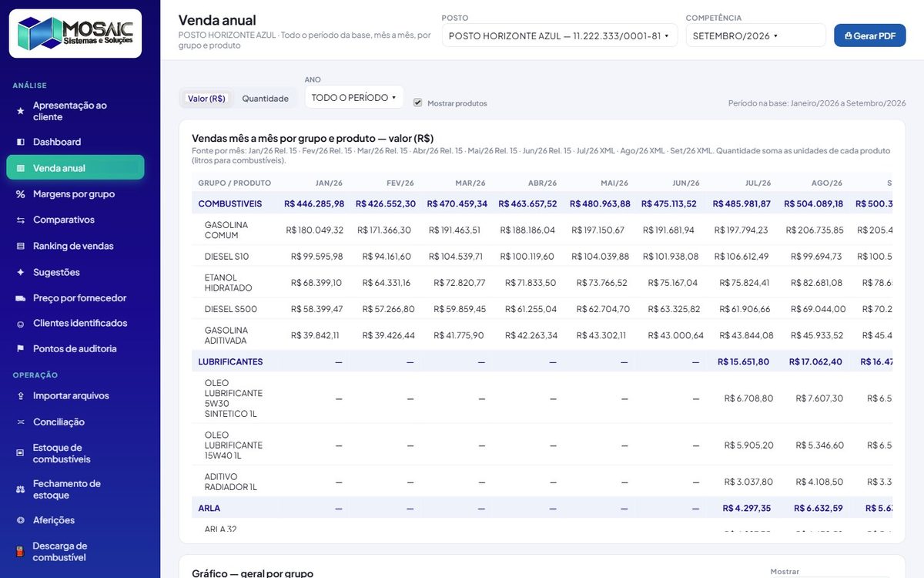Image resolution: width=924 pixels, height=578 pixels.
Task: Uncheck the Mostrar produtos checkbox
Action: (417, 102)
